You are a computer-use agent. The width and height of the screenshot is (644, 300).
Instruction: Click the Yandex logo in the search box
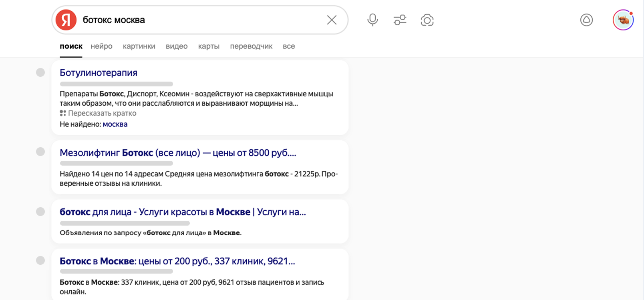click(x=66, y=20)
